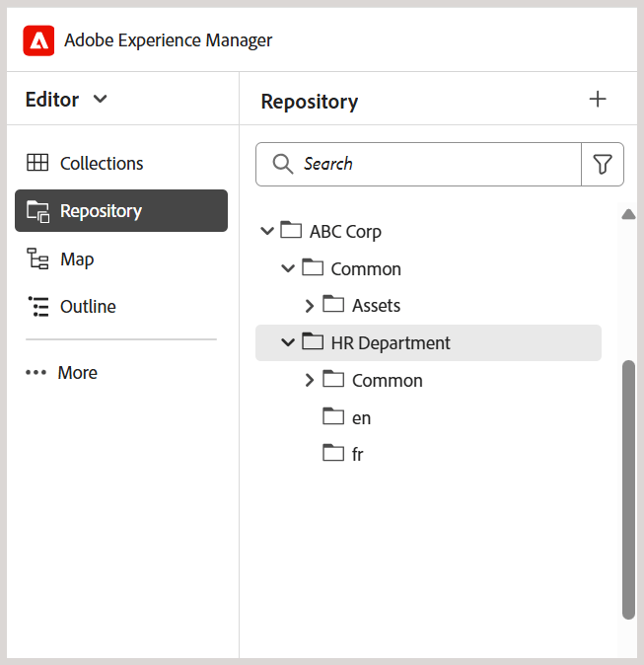Collapse the HR Department folder
This screenshot has height=665, width=644.
point(288,343)
